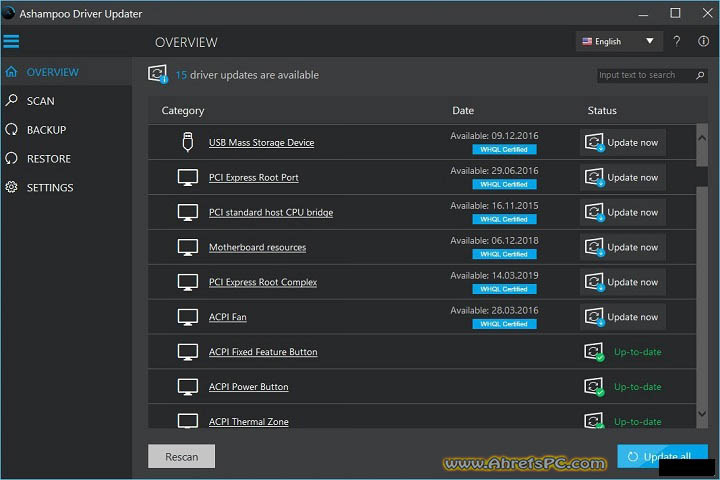Click the Rescan button

click(181, 457)
